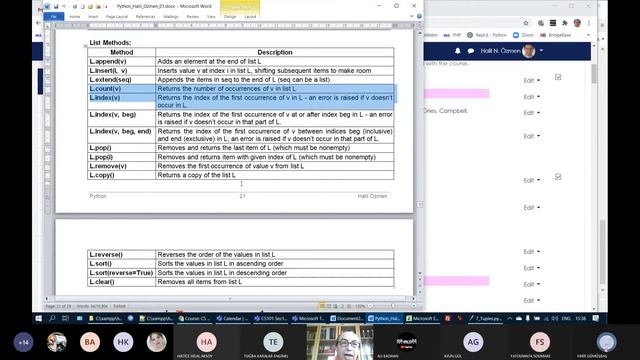Click the Zoom out minus button in Word

point(371,306)
